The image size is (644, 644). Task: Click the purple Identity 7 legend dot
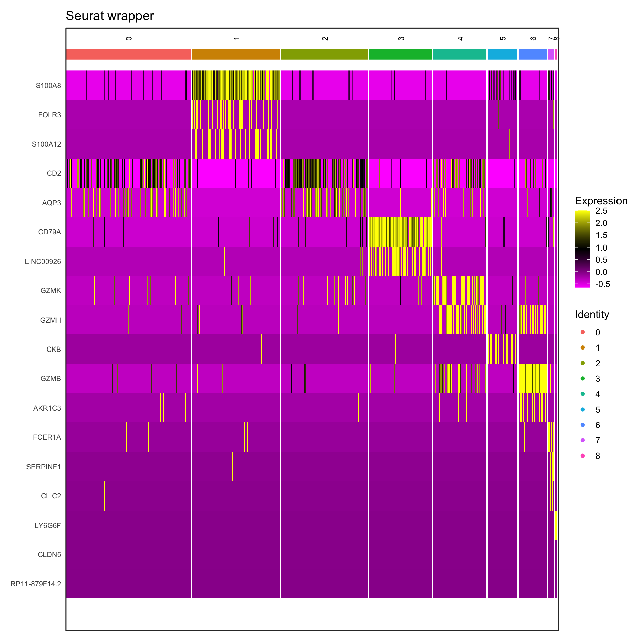[x=583, y=440]
